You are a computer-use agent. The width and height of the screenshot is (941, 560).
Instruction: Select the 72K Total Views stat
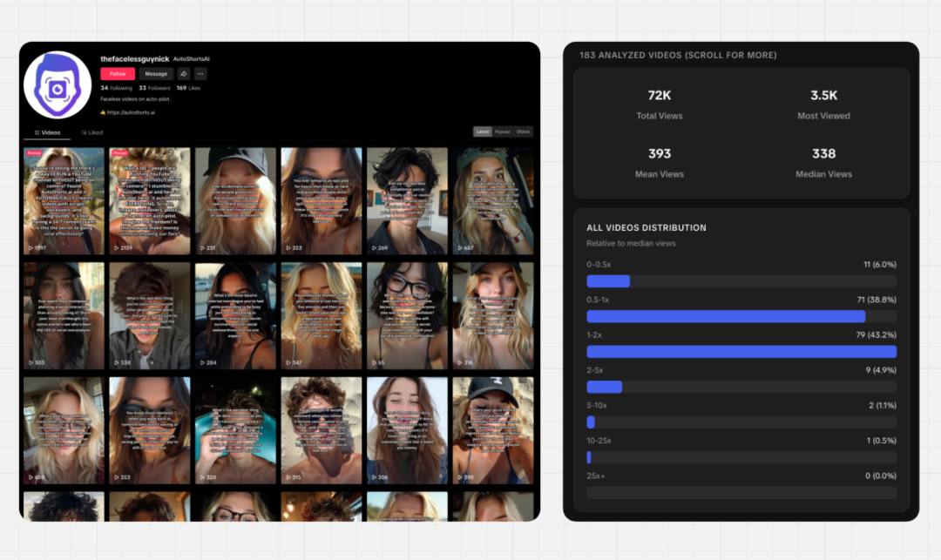coord(660,104)
